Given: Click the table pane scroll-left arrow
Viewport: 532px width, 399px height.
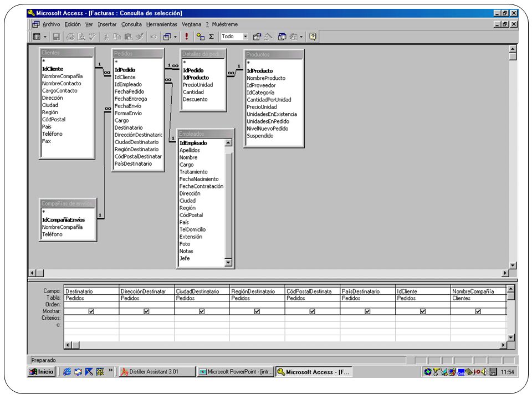Looking at the screenshot, I should [x=32, y=273].
